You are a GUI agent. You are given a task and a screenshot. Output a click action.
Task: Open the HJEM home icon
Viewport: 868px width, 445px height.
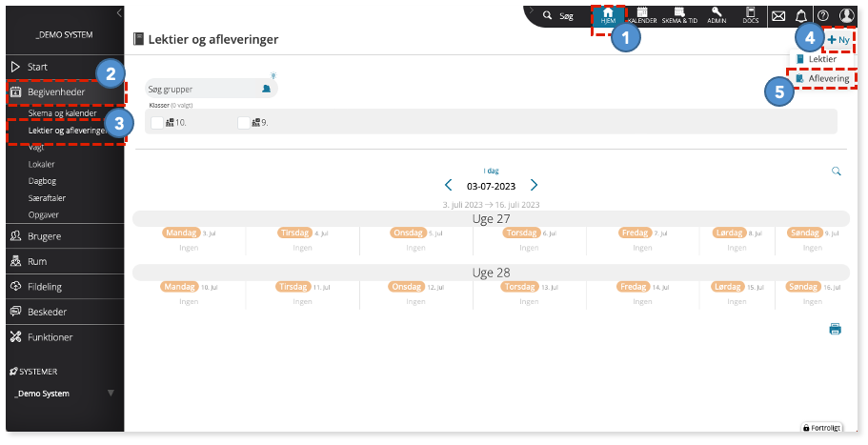608,15
